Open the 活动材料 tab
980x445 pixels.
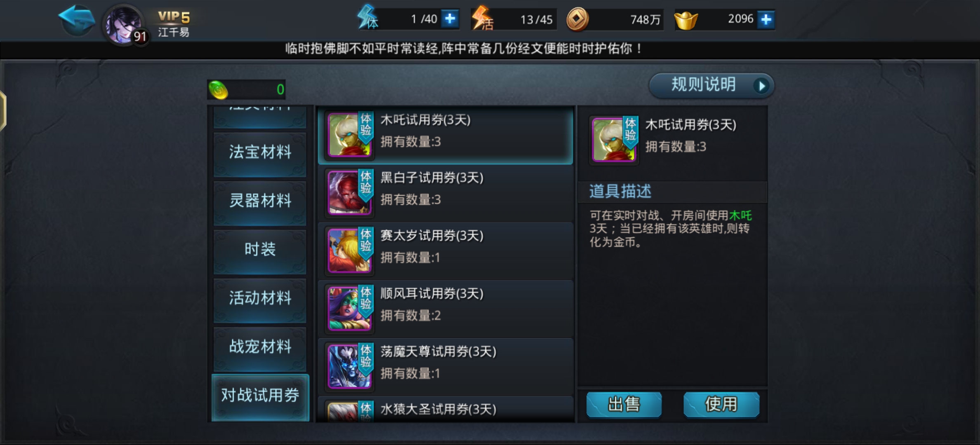coord(260,298)
